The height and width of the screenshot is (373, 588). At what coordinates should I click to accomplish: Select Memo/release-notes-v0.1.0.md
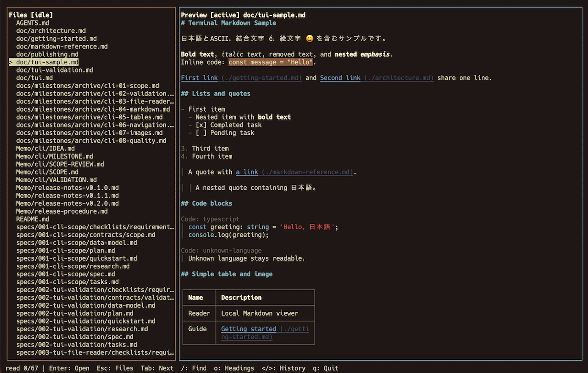click(68, 188)
